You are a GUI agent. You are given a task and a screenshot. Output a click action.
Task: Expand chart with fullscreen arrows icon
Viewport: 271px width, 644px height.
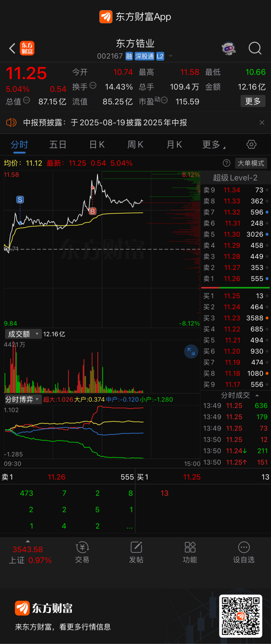pyautogui.click(x=191, y=351)
